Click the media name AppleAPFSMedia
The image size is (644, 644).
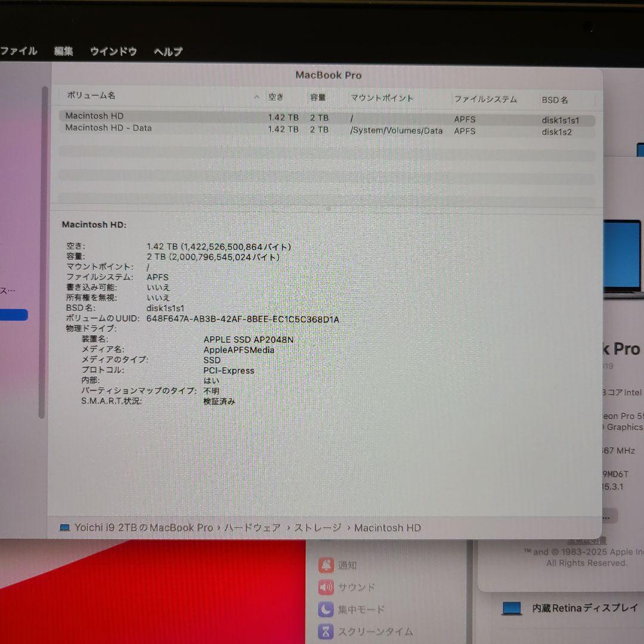(239, 350)
